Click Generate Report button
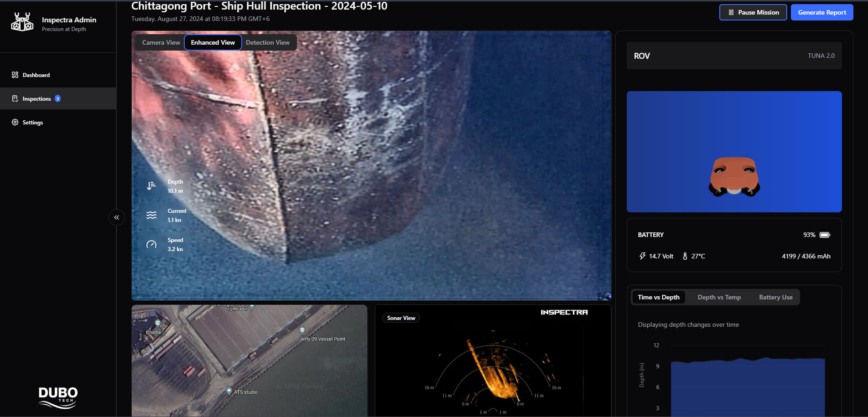Screen dimensions: 868x417 [x=822, y=12]
